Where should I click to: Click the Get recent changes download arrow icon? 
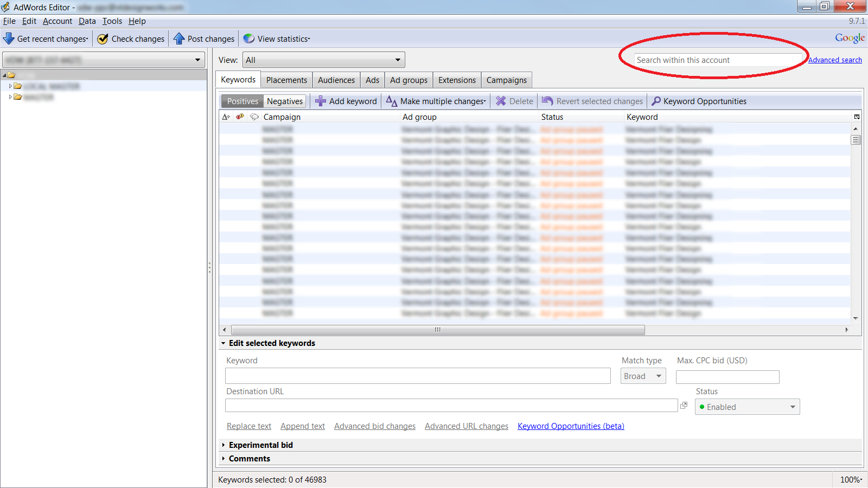[9, 38]
